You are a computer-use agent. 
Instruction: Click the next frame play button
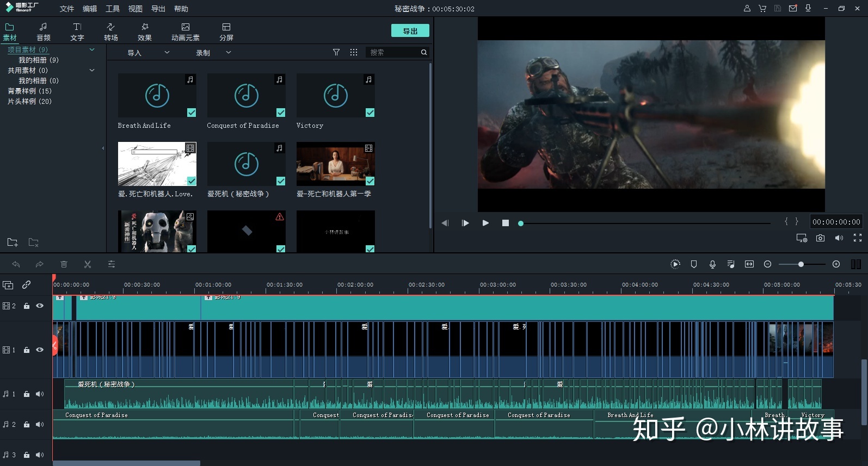click(x=465, y=223)
